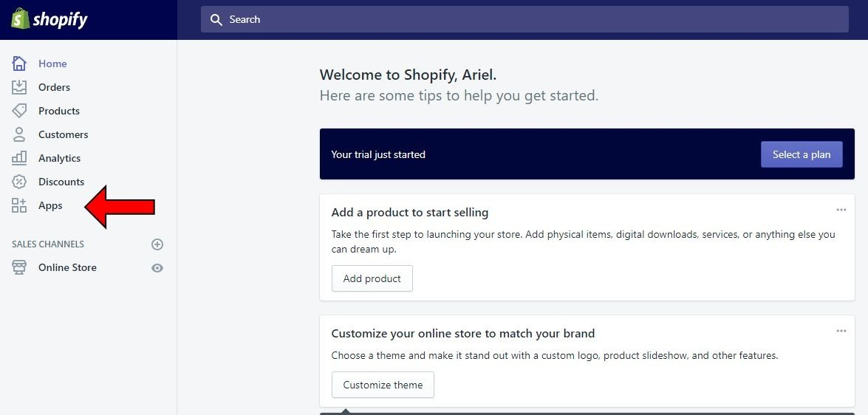Viewport: 868px width, 415px height.
Task: Click the Products tag icon
Action: (x=19, y=111)
